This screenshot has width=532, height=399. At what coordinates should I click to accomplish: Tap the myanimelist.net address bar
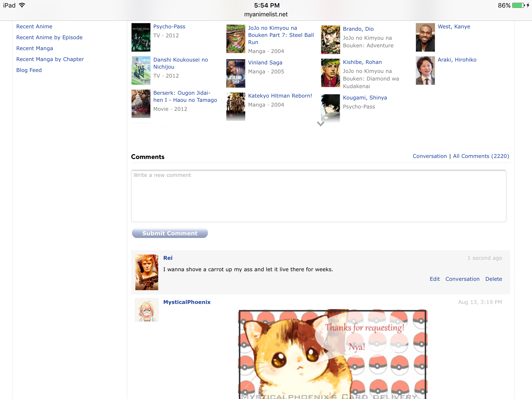[x=266, y=14]
